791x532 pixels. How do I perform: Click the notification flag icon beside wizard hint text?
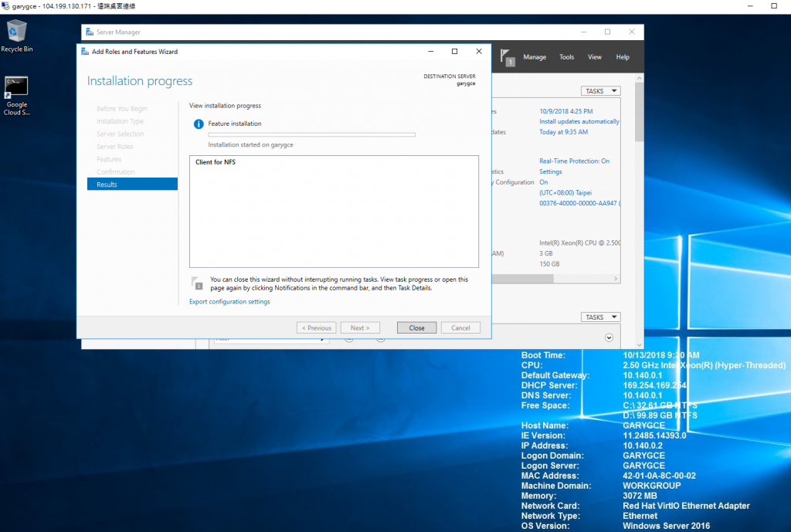coord(197,283)
